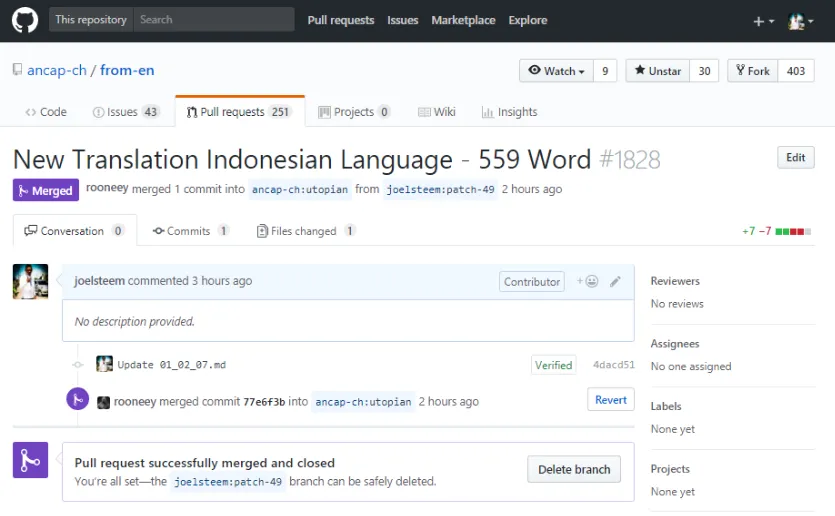Click the purple Merged status badge
The image size is (835, 516).
(x=46, y=190)
